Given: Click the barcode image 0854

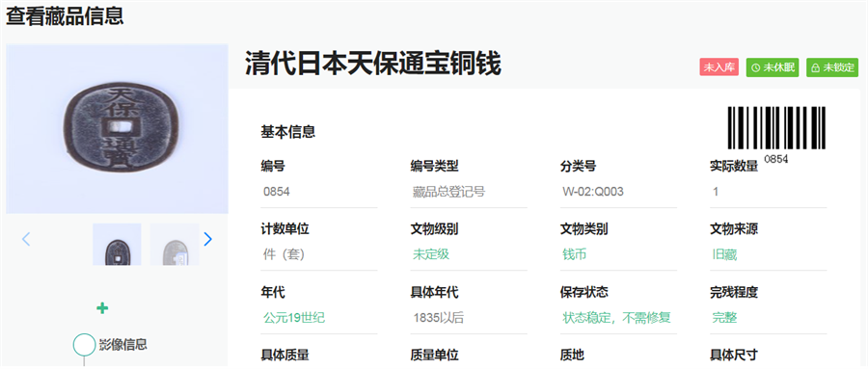Looking at the screenshot, I should tap(776, 135).
